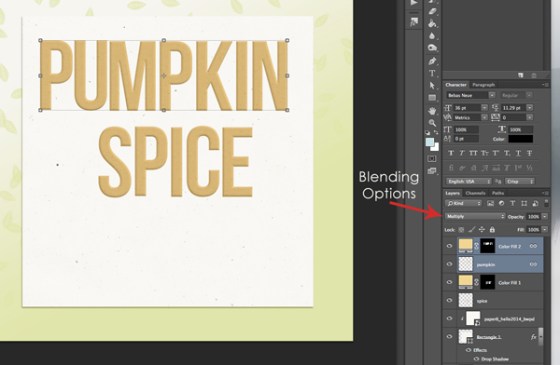Collapse Rectangle 1 layer effects list
This screenshot has height=365, width=560.
coord(541,337)
